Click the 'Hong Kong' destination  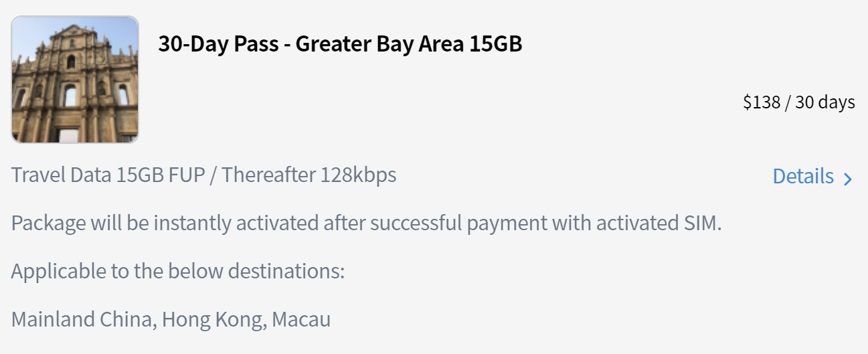pos(209,319)
